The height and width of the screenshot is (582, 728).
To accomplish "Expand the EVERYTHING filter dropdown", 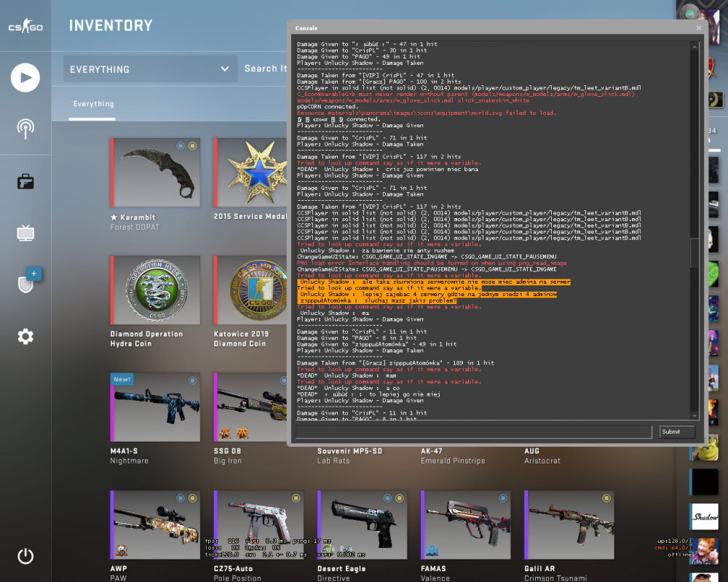I will (x=151, y=69).
